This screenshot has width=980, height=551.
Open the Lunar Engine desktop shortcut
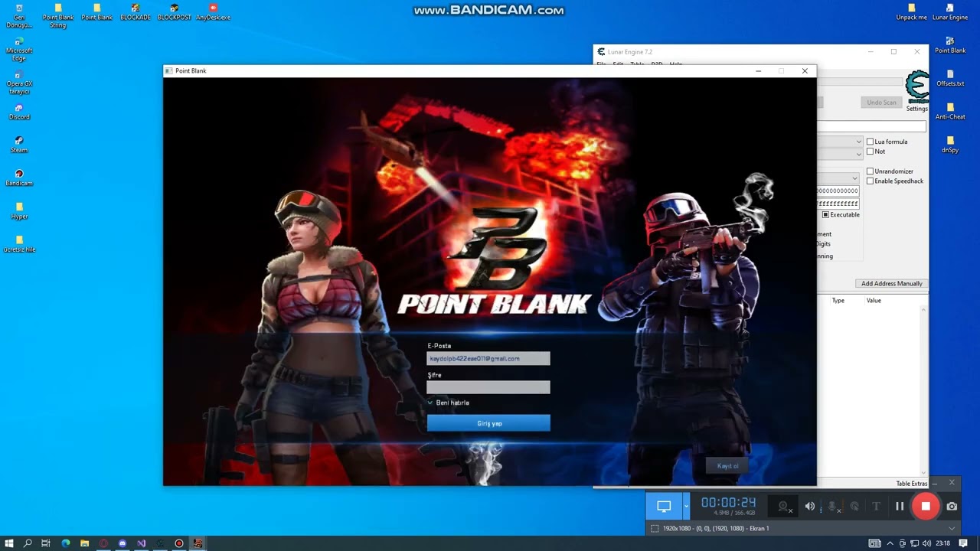pyautogui.click(x=950, y=12)
